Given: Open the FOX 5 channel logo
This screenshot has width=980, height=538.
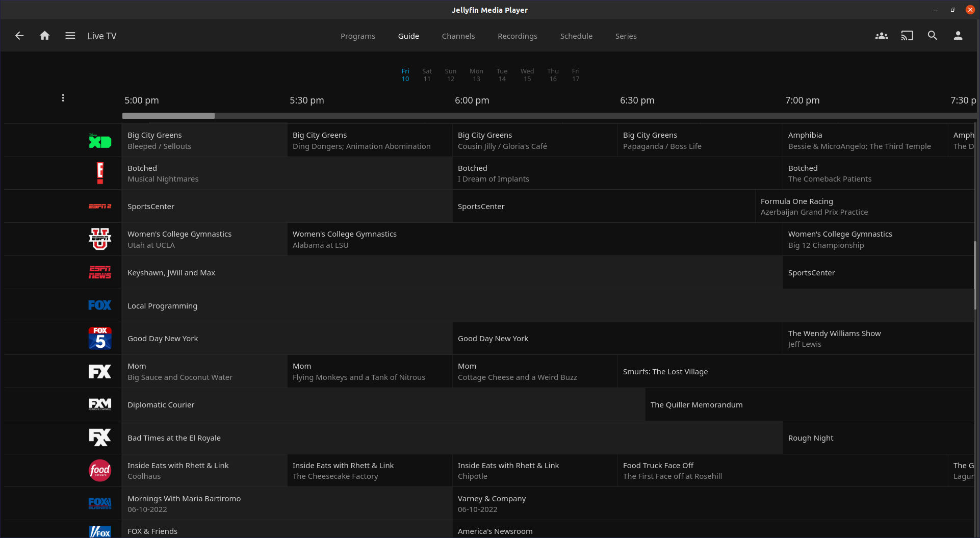Looking at the screenshot, I should click(x=100, y=339).
